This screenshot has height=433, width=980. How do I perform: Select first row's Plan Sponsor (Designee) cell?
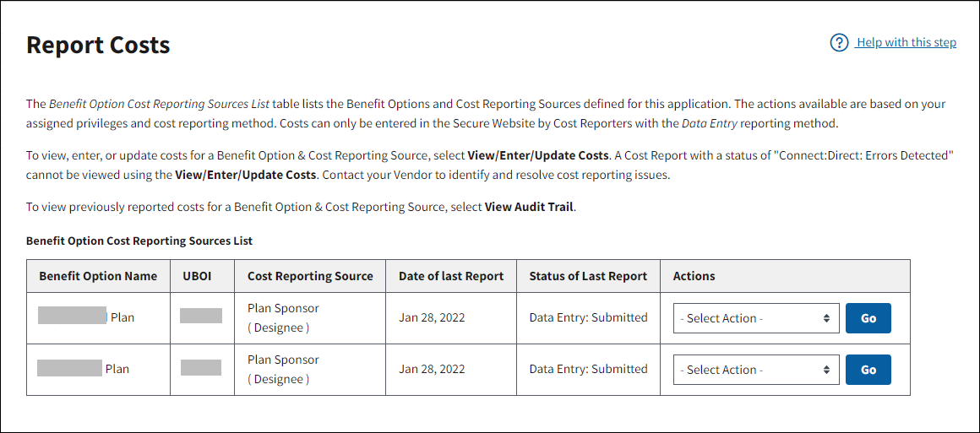click(283, 318)
